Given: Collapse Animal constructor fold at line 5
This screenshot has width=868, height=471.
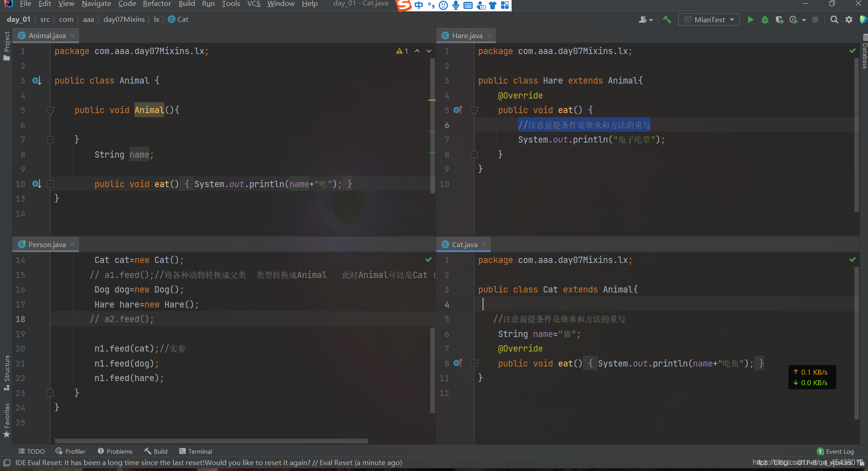Looking at the screenshot, I should (x=50, y=110).
